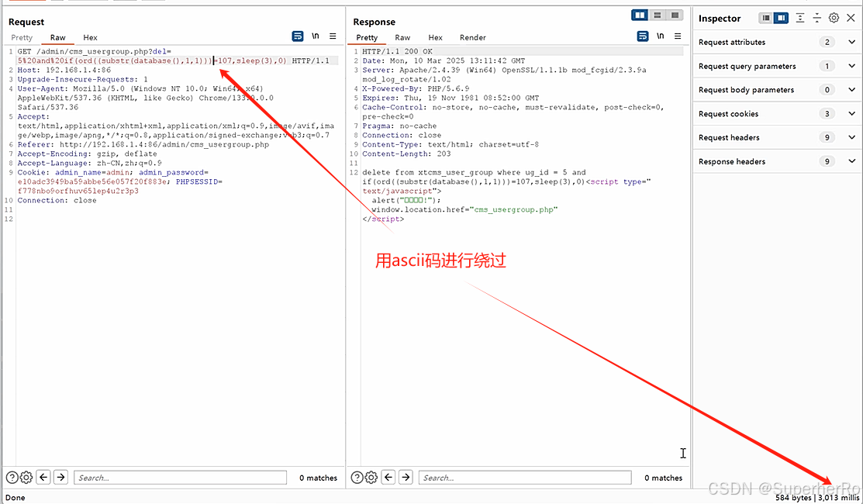This screenshot has height=504, width=863.
Task: Switch Inspector to docked side layout
Action: tap(781, 18)
